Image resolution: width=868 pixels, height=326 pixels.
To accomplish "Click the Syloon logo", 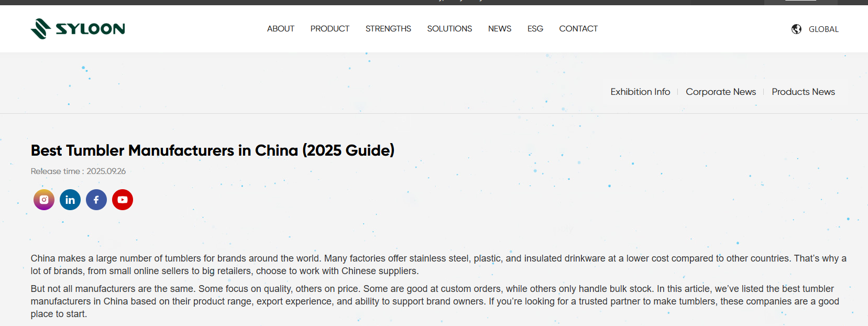I will [78, 29].
